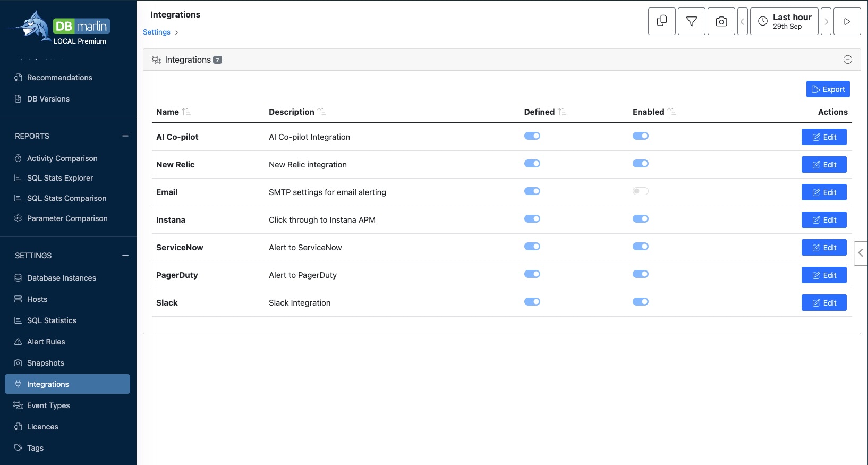The image size is (868, 465).
Task: Click the copy icon in top toolbar
Action: (661, 21)
